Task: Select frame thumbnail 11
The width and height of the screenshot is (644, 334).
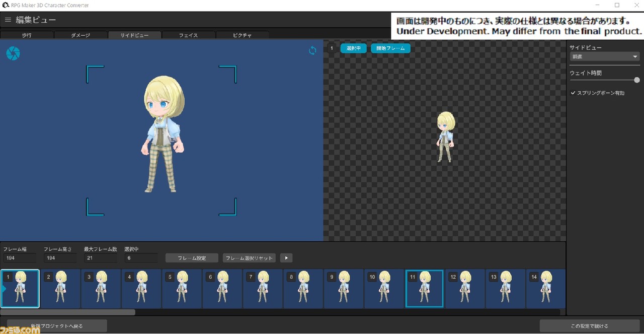Action: (424, 289)
